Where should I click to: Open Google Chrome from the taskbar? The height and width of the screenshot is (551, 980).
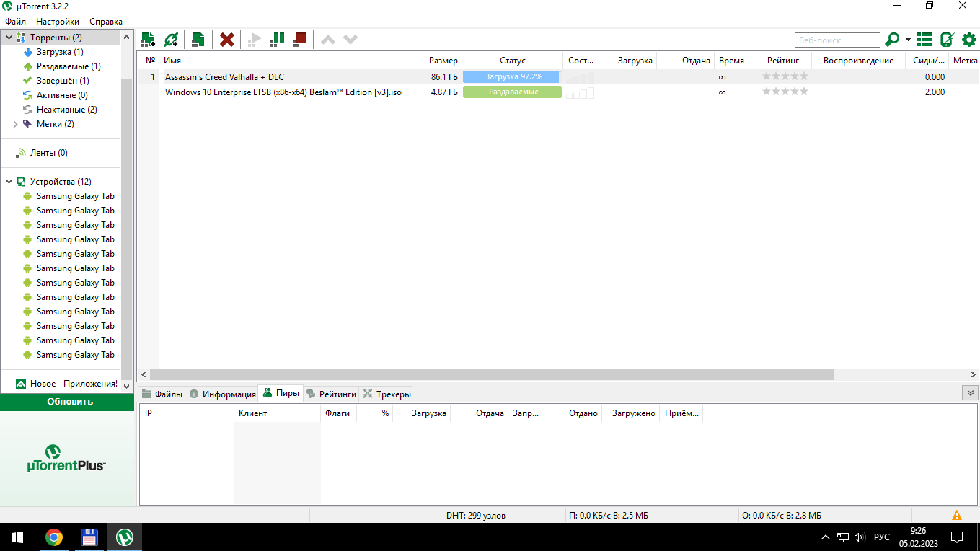click(x=53, y=537)
